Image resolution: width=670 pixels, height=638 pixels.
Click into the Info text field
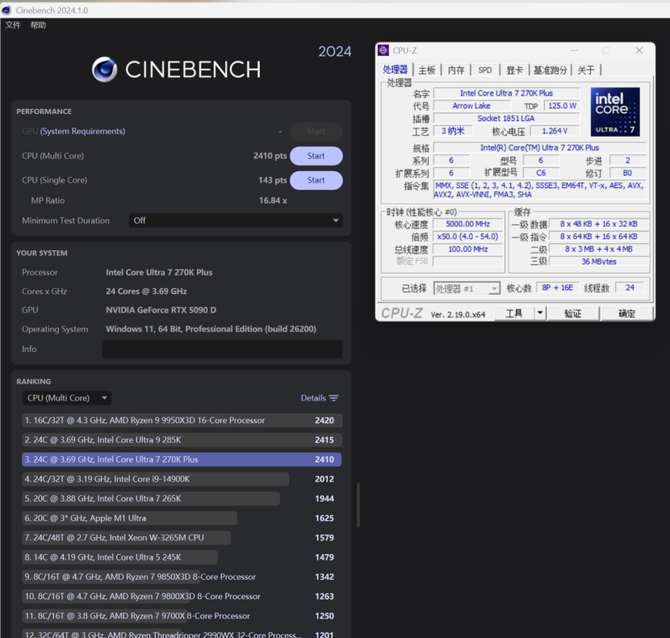coord(222,349)
